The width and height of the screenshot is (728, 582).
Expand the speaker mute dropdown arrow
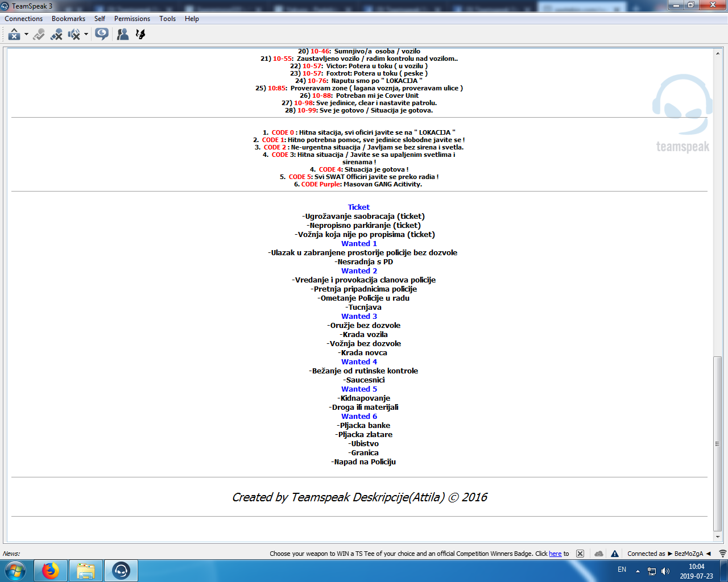coord(86,35)
